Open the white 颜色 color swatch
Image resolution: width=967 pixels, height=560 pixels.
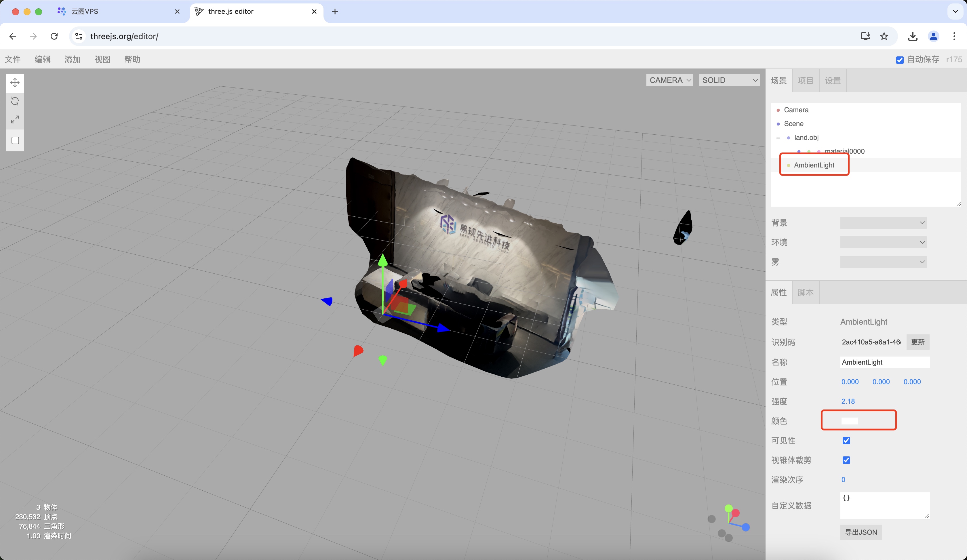point(849,421)
